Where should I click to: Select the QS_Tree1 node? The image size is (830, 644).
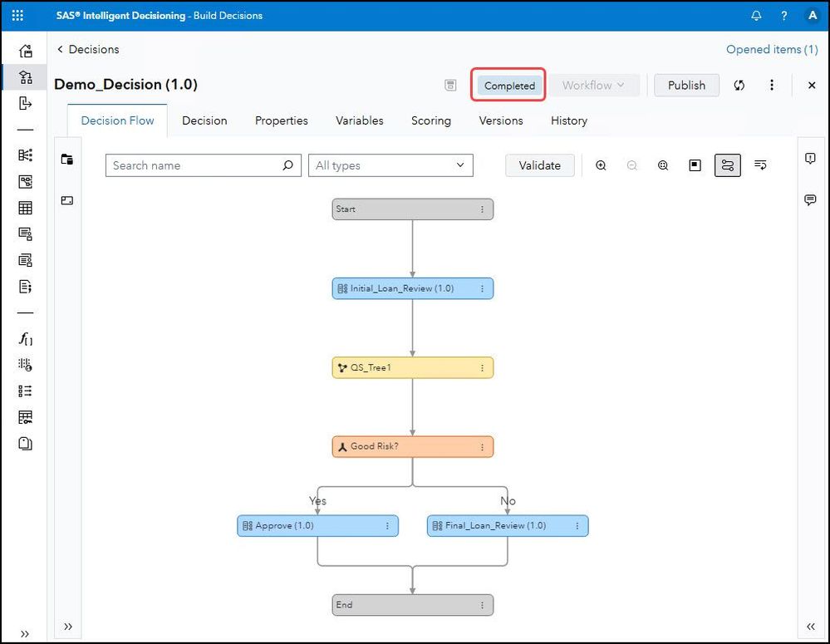[413, 368]
